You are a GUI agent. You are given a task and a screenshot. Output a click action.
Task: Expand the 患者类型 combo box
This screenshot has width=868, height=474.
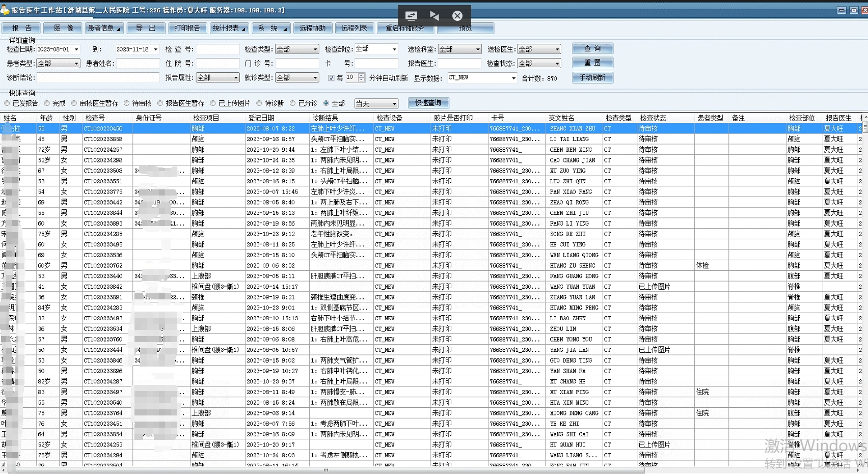click(x=76, y=64)
